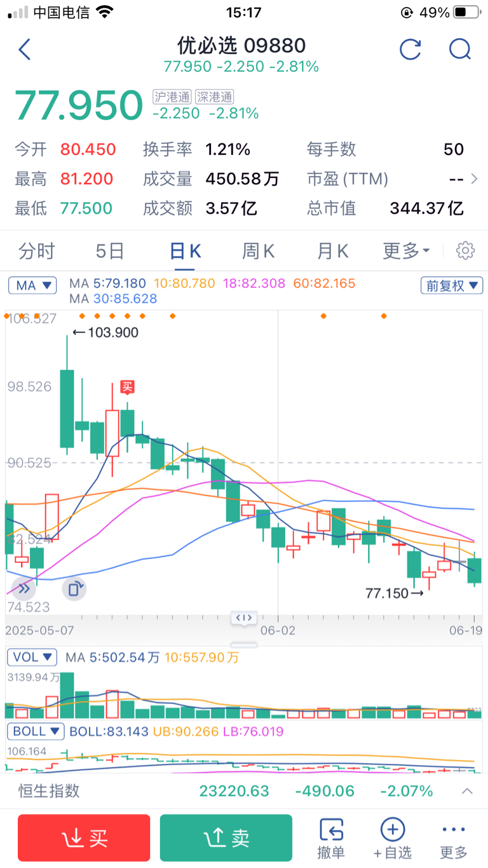Tap the Wi-Fi icon in status bar

tap(105, 12)
